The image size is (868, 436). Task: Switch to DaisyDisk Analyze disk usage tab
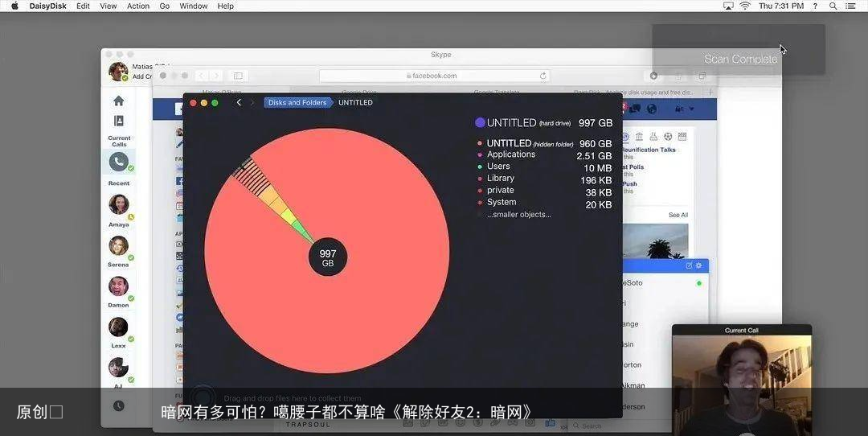pyautogui.click(x=634, y=92)
